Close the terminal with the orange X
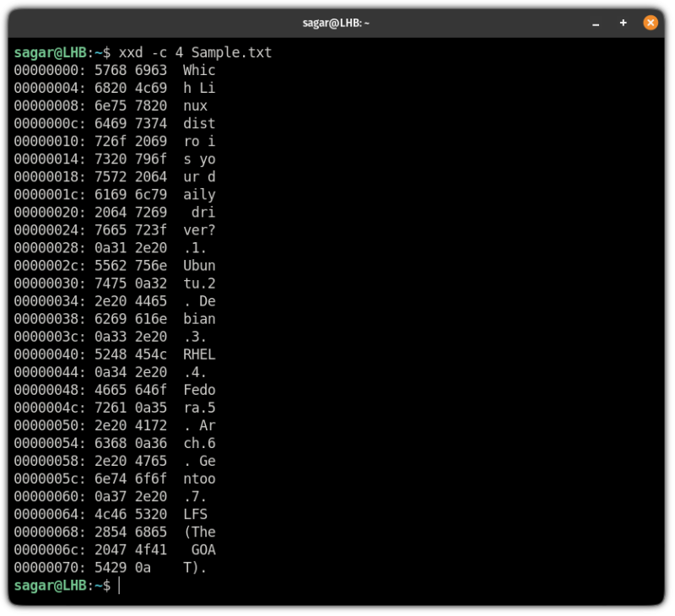Image resolution: width=675 pixels, height=616 pixels. pyautogui.click(x=651, y=23)
